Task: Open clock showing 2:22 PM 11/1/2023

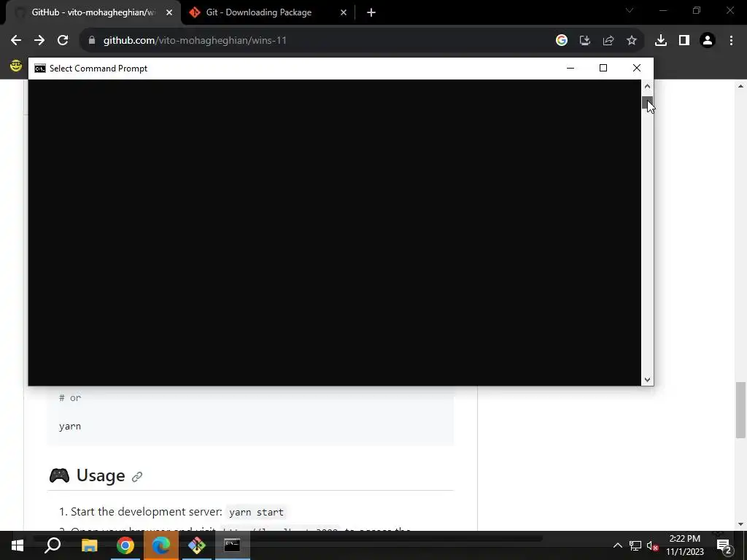Action: tap(684, 545)
